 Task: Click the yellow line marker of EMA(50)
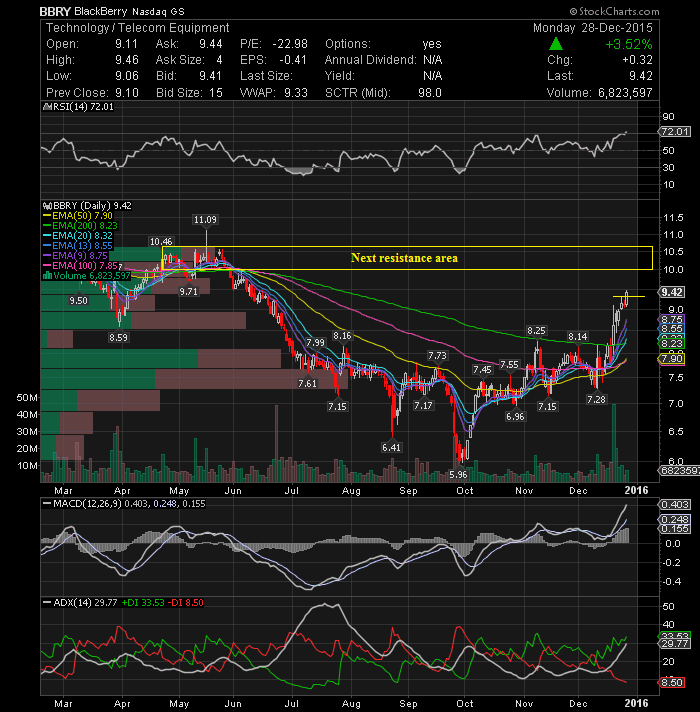[x=47, y=216]
